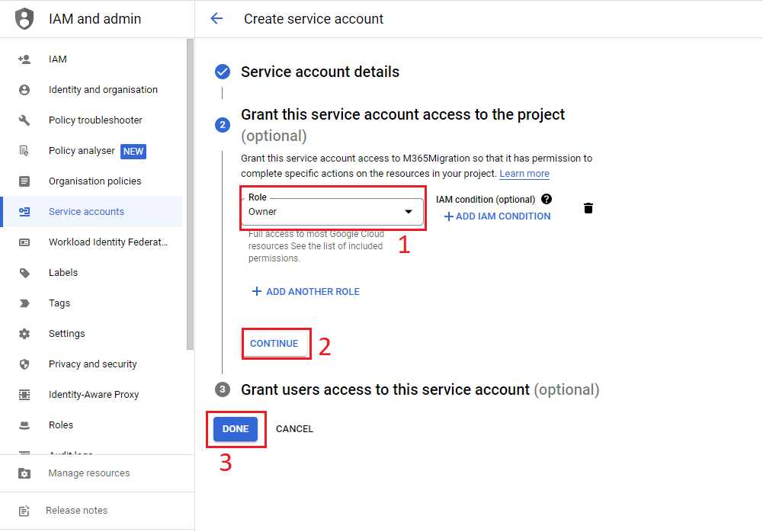Open Service accounts in the sidebar
763x532 pixels.
(91, 212)
